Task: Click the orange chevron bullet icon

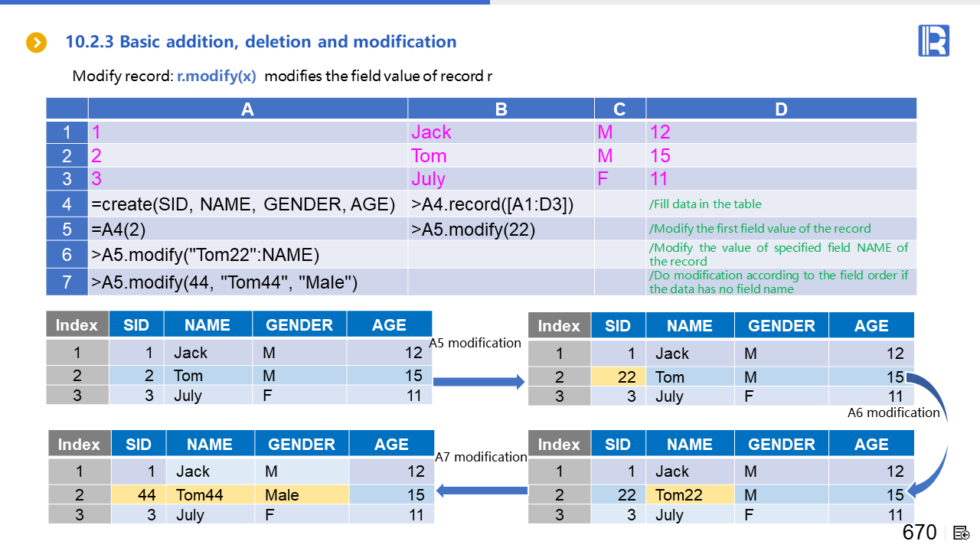Action: tap(37, 42)
